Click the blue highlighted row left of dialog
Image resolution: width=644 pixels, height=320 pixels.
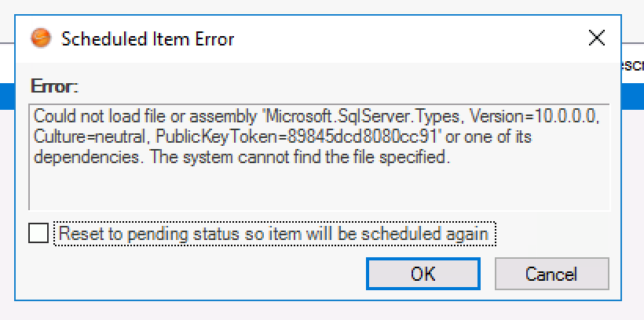click(7, 96)
